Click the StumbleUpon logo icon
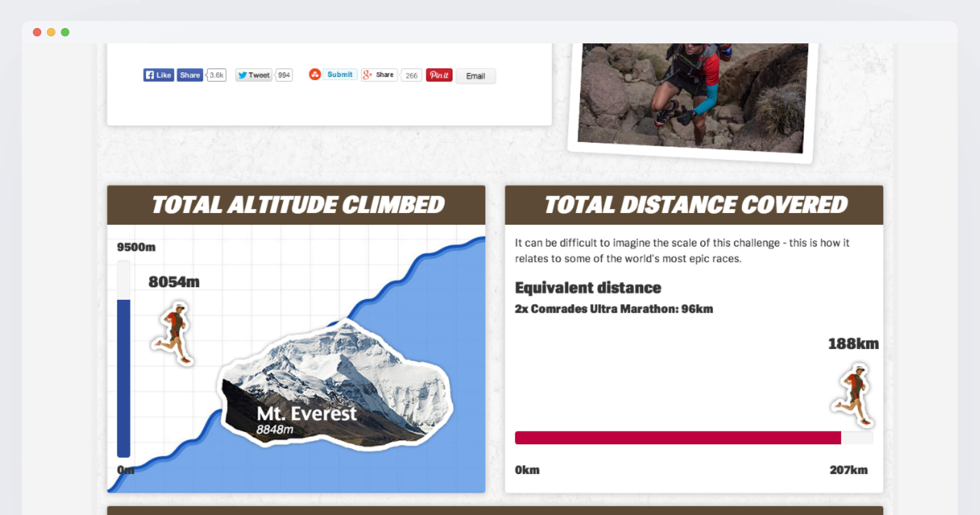Image resolution: width=980 pixels, height=515 pixels. [x=315, y=74]
